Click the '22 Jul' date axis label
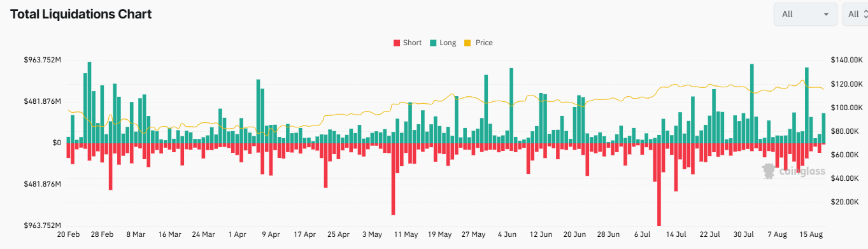 (710, 234)
